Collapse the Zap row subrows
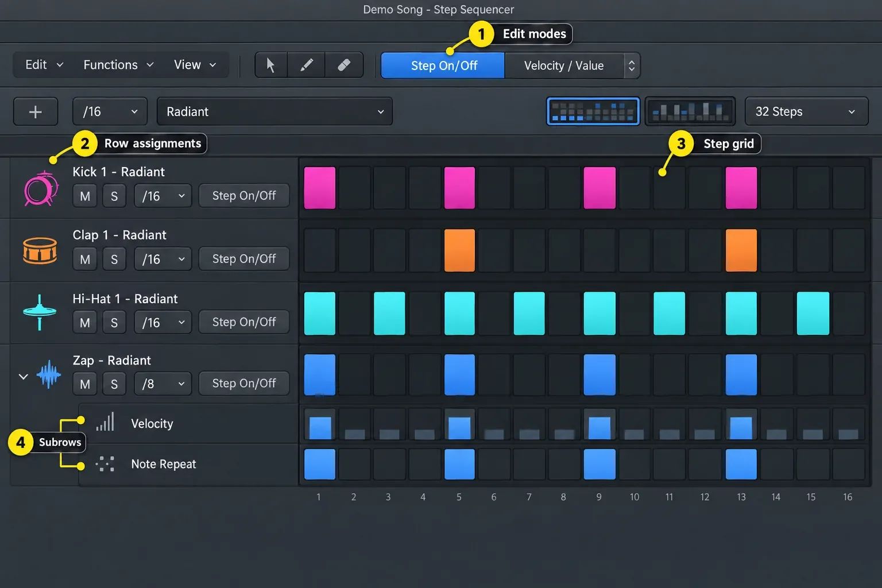The height and width of the screenshot is (588, 882). pos(23,377)
